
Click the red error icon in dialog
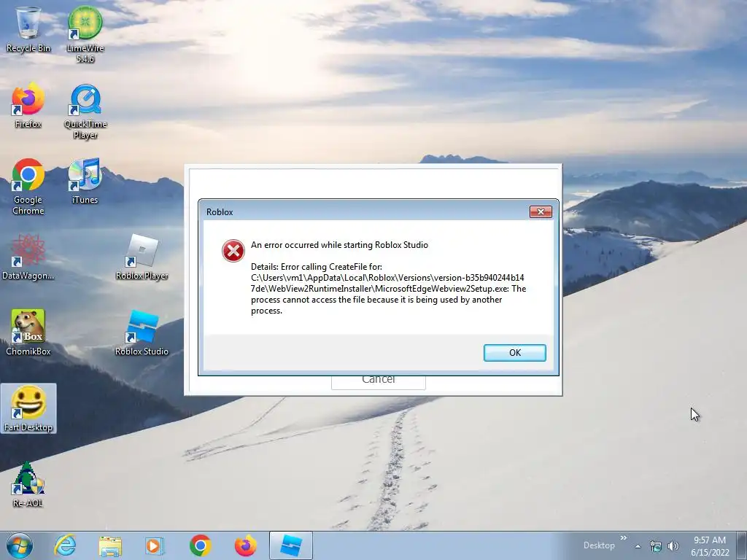tap(233, 251)
